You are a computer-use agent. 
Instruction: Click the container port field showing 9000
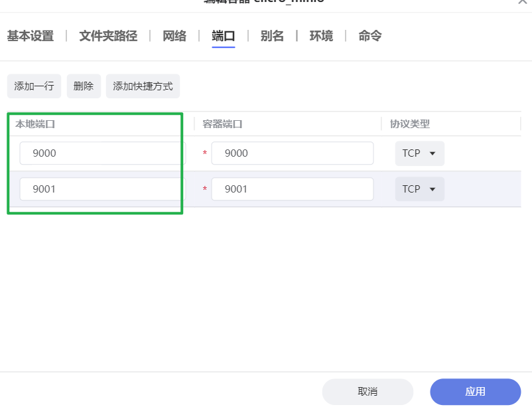coord(291,153)
